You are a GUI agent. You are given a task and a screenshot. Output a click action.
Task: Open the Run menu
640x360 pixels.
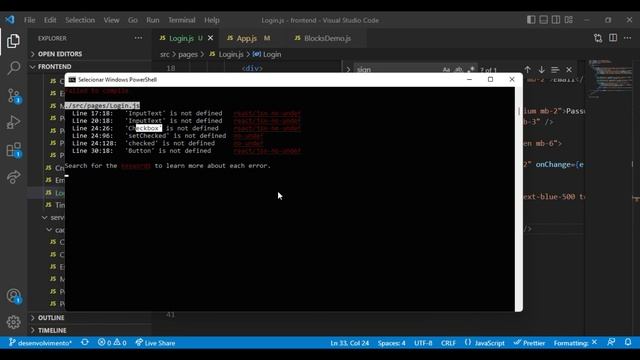[153, 20]
